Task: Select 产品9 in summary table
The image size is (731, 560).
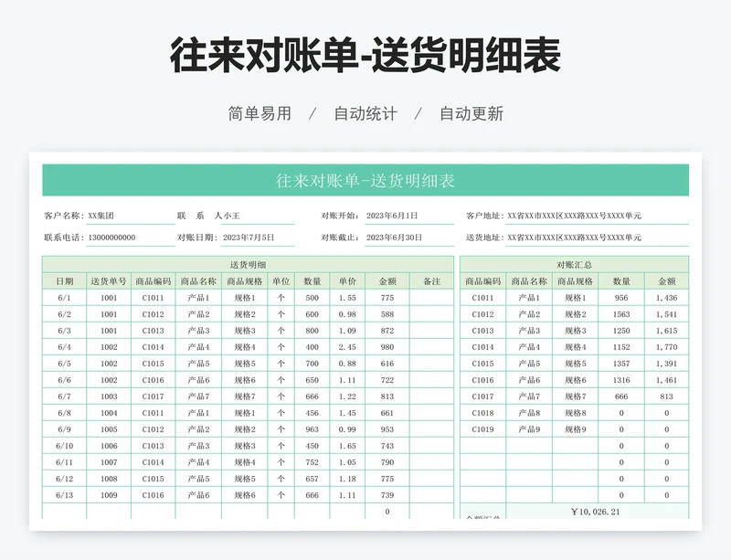Action: pos(529,429)
